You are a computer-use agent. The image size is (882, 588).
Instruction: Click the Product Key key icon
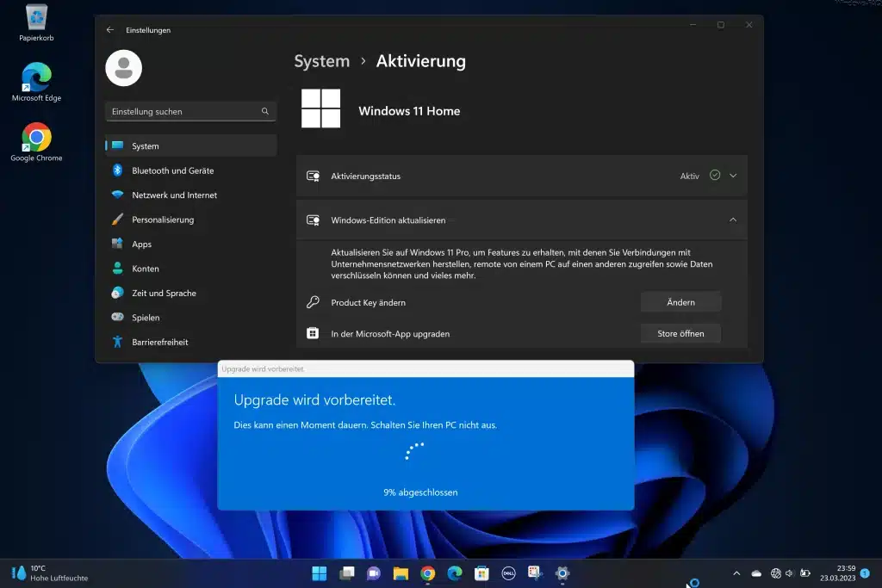[x=313, y=302]
